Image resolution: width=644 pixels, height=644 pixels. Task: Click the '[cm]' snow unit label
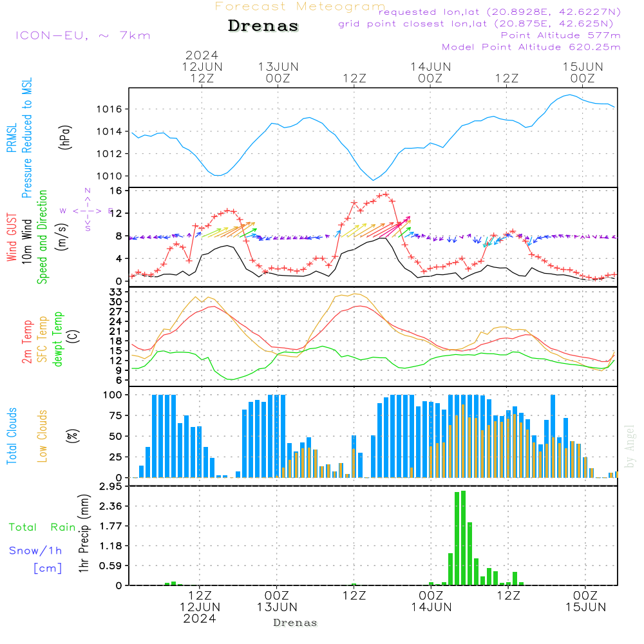(48, 569)
